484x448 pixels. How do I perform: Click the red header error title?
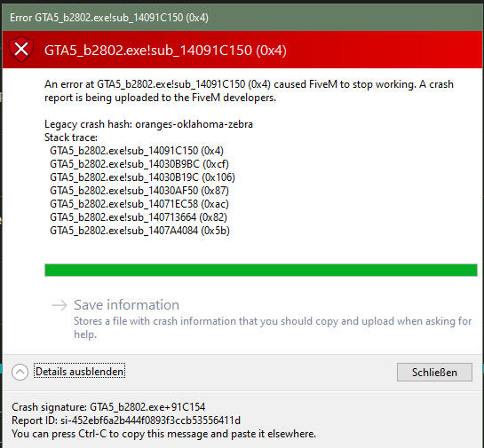coord(165,51)
